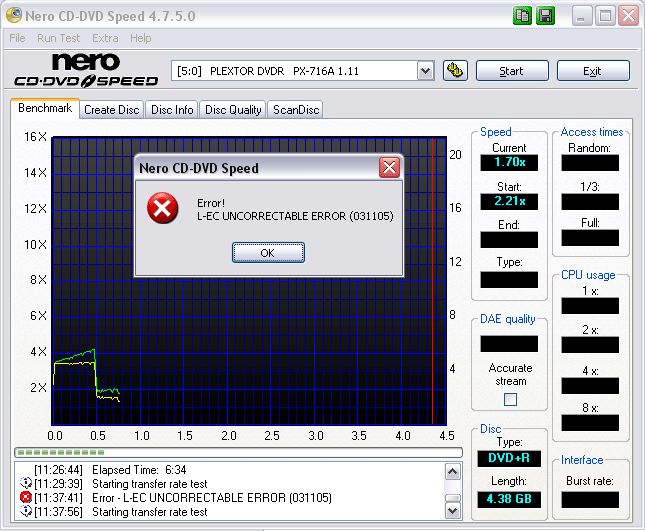
Task: Click the empty DAE quality value box
Action: pyautogui.click(x=509, y=344)
